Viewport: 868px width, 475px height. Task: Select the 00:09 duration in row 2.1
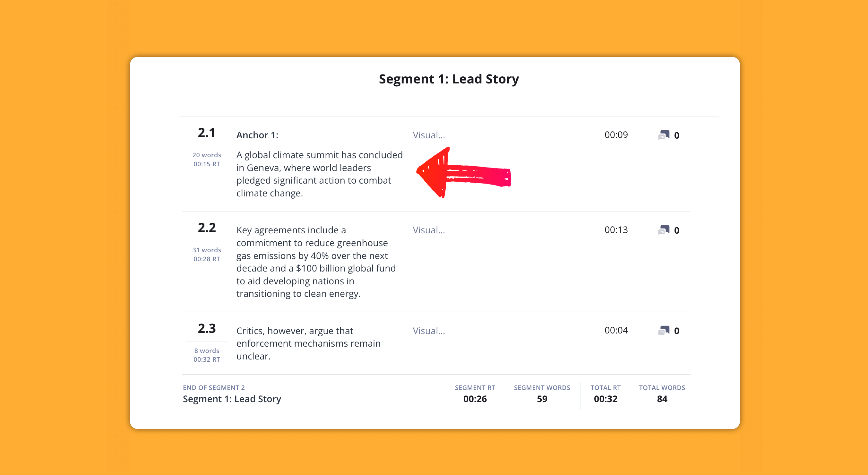coord(616,135)
